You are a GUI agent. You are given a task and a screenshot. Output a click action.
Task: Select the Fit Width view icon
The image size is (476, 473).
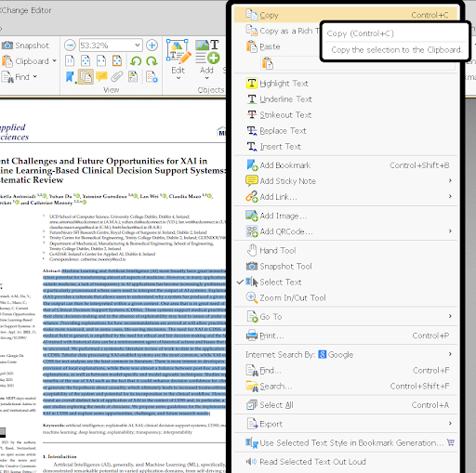click(101, 61)
